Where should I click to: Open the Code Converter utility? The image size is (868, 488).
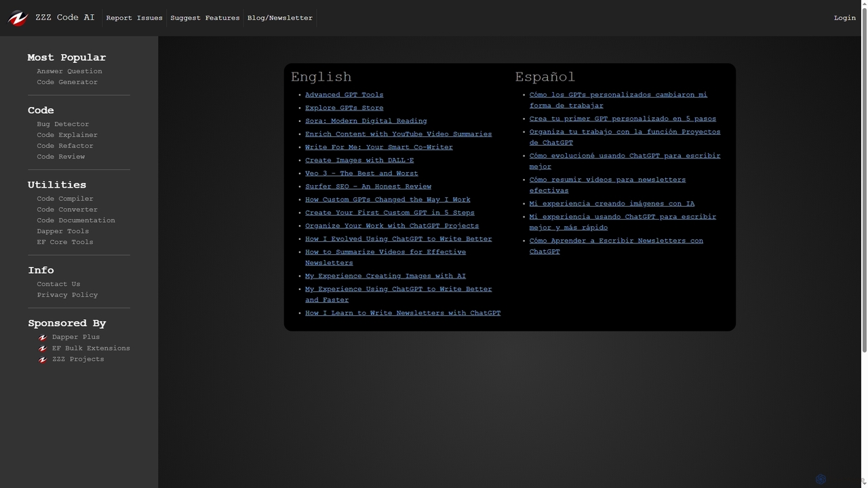pos(67,209)
